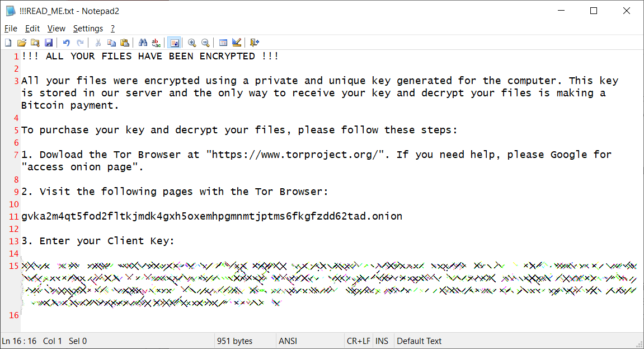Image resolution: width=644 pixels, height=349 pixels.
Task: Open the Settings menu
Action: pyautogui.click(x=88, y=28)
